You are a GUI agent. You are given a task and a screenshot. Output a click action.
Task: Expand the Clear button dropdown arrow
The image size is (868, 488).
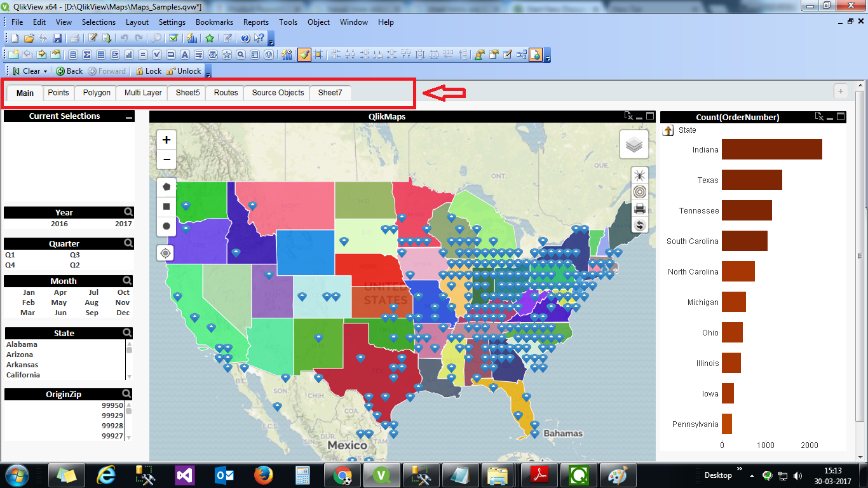coord(46,71)
